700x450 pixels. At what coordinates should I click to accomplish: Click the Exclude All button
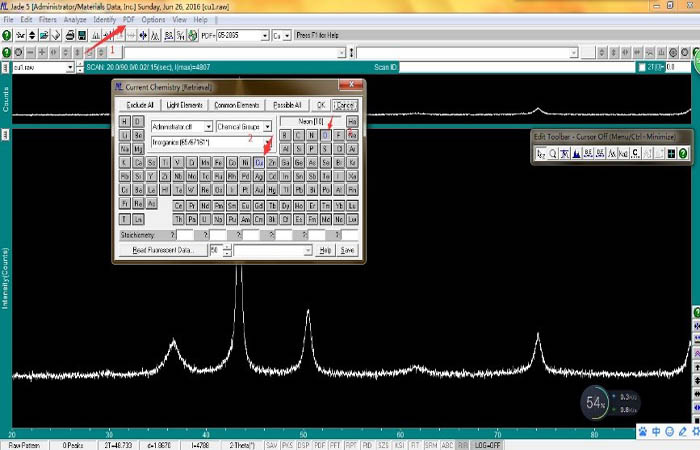tap(138, 104)
